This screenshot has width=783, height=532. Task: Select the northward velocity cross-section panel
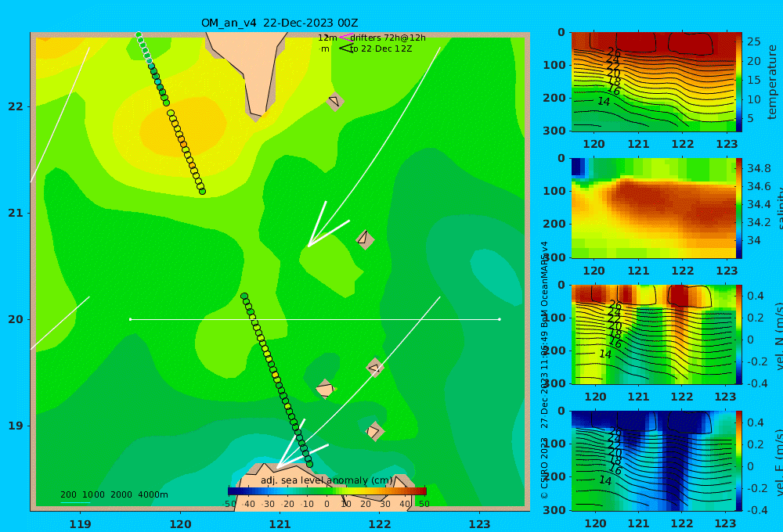tap(653, 334)
